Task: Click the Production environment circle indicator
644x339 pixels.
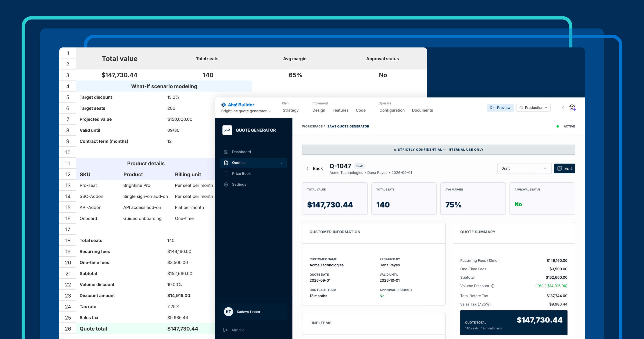Action: click(x=521, y=108)
